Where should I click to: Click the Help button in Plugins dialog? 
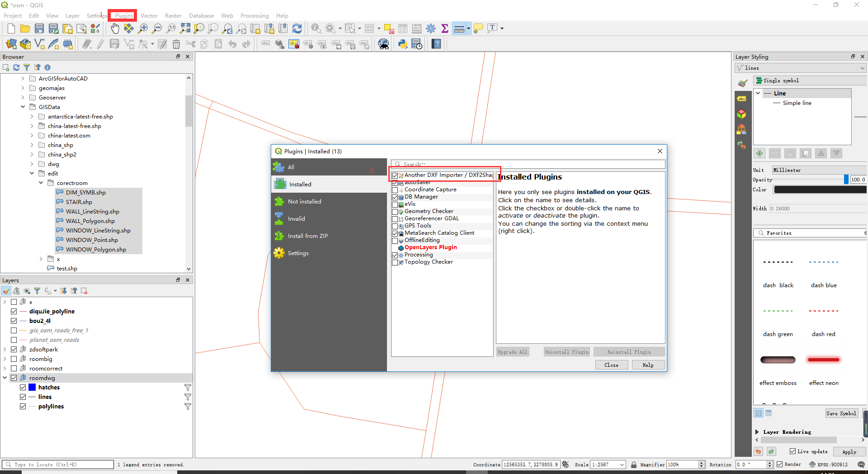point(648,365)
